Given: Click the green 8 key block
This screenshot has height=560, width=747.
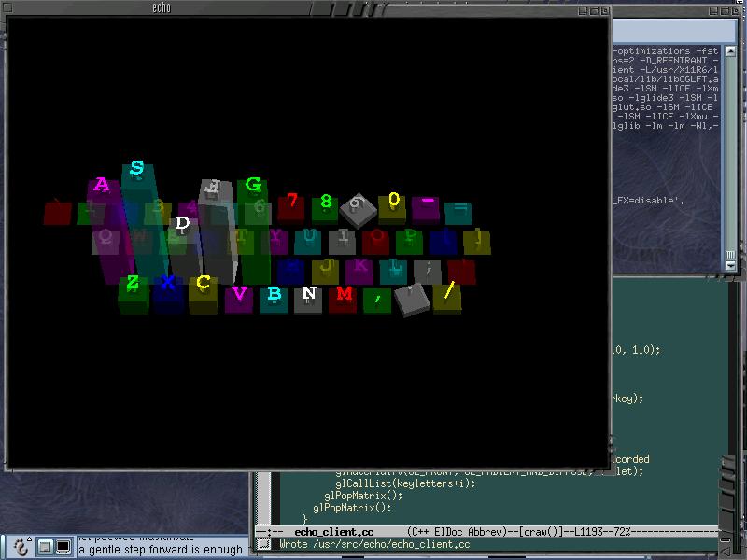Looking at the screenshot, I should tap(326, 203).
